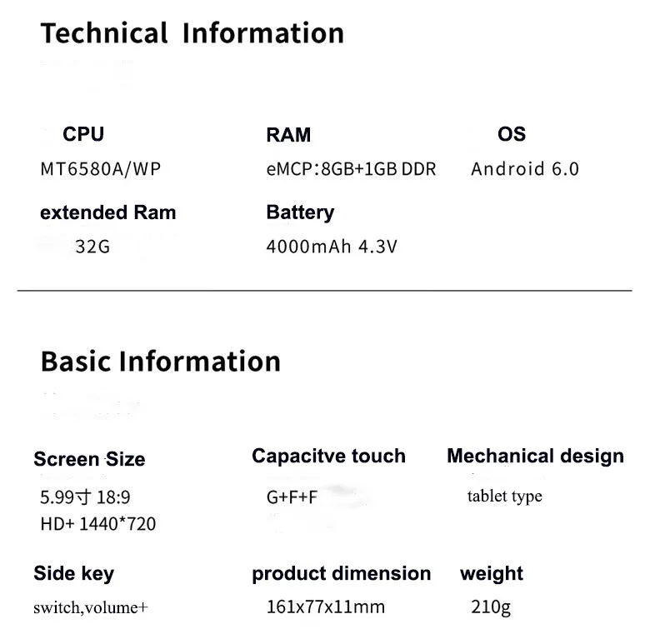Select the Capacitve touch label

click(328, 456)
